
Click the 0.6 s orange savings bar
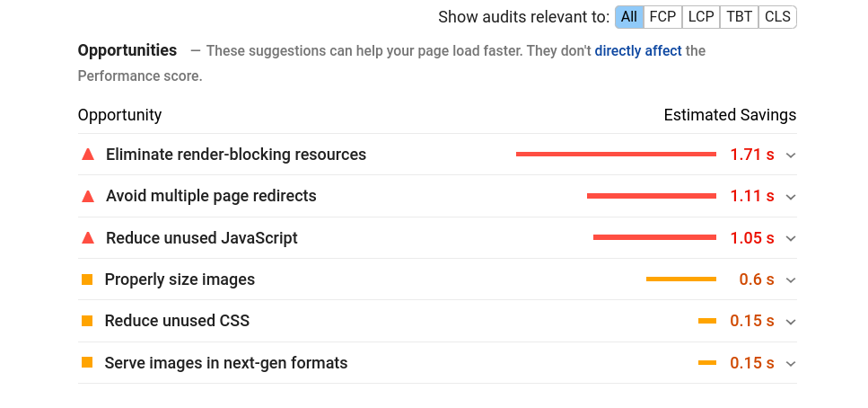point(680,279)
